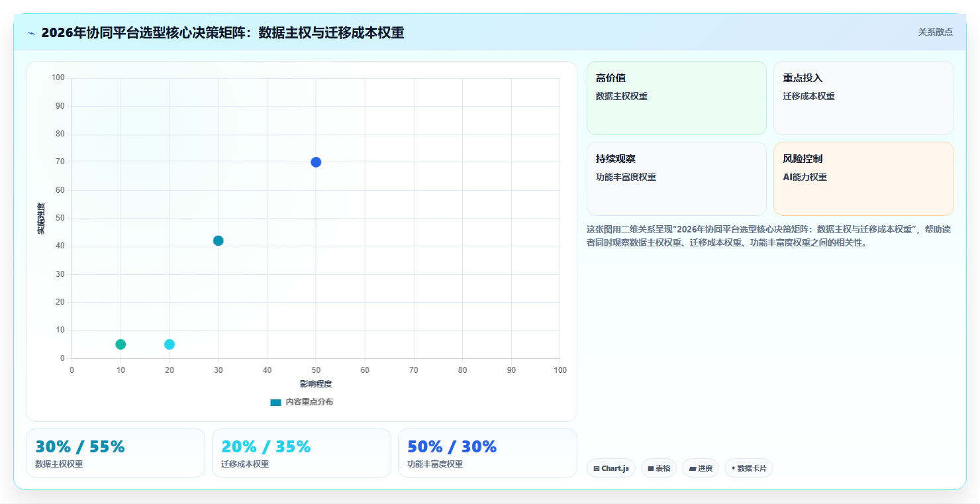
Task: Click the 数据卡片 tag chip
Action: [x=748, y=468]
